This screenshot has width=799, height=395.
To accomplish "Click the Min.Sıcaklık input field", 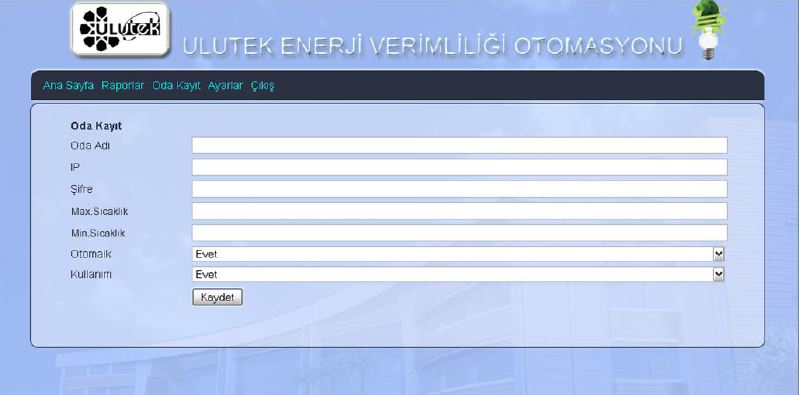I will 460,233.
